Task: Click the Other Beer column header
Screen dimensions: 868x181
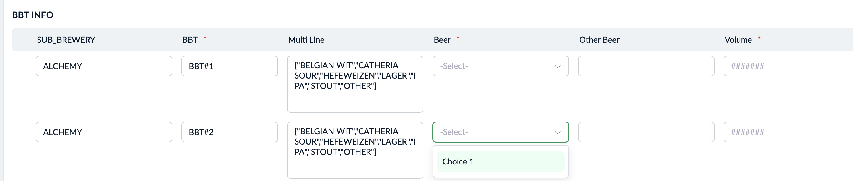Action: coord(599,40)
